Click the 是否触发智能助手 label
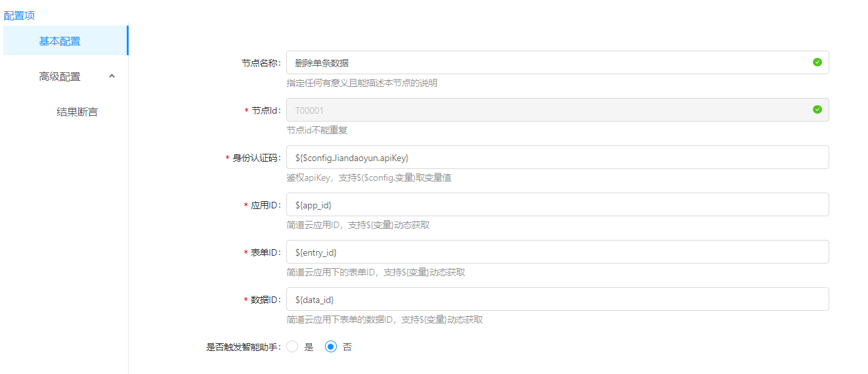Image resolution: width=868 pixels, height=374 pixels. click(244, 347)
